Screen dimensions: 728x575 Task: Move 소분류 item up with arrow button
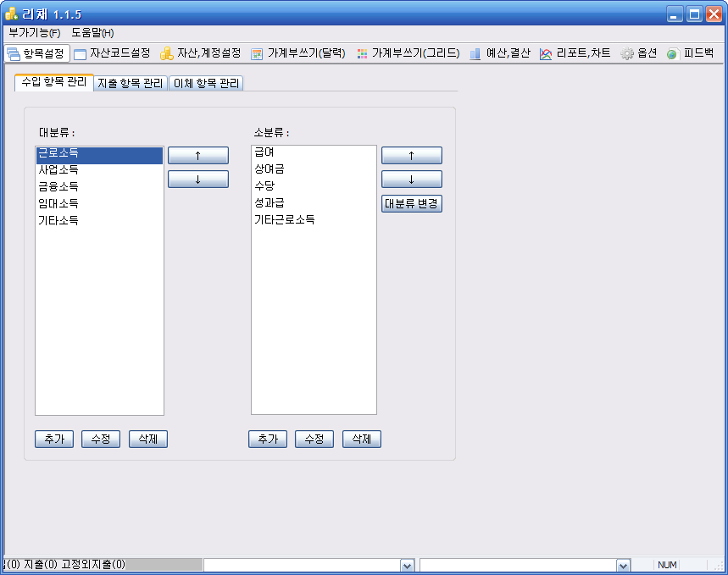tap(412, 156)
